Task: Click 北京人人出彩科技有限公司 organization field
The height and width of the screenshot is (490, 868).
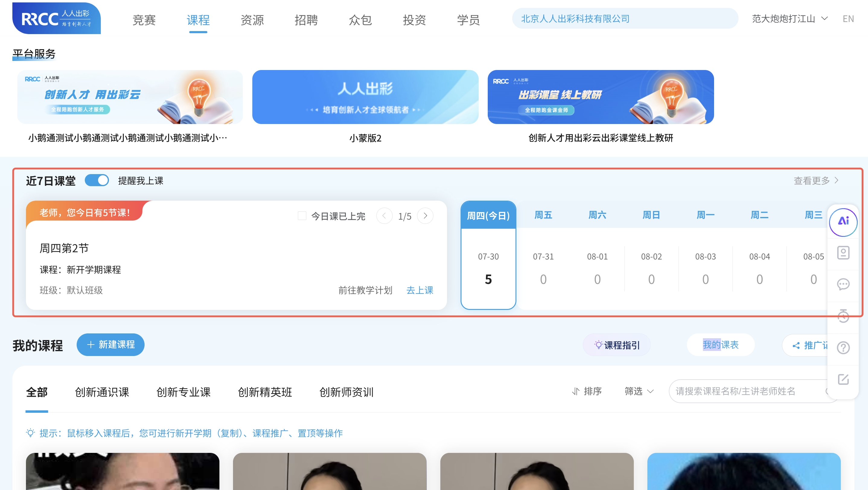Action: tap(625, 18)
